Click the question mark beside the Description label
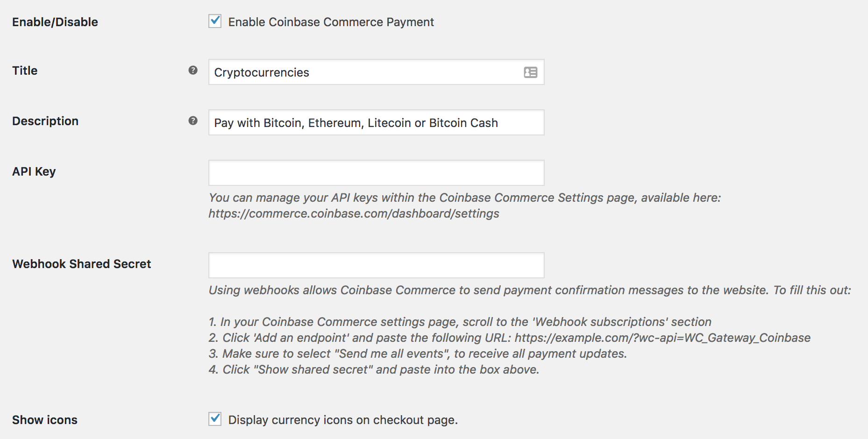 pyautogui.click(x=193, y=122)
